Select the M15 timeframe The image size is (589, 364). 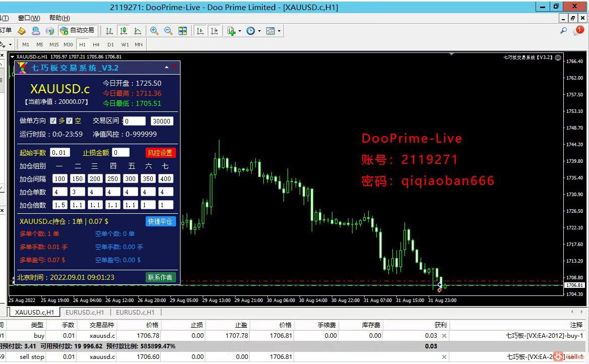click(x=54, y=44)
